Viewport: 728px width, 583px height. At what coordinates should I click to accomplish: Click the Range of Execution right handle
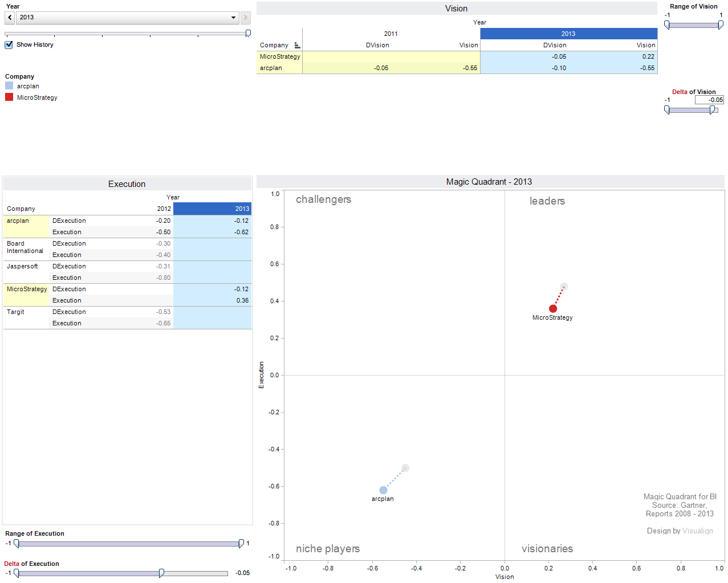[x=241, y=544]
